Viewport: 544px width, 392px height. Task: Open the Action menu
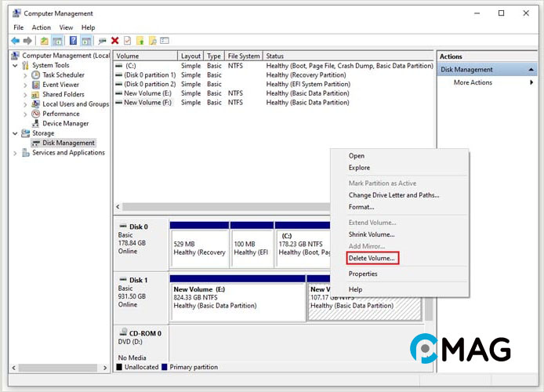tap(41, 27)
